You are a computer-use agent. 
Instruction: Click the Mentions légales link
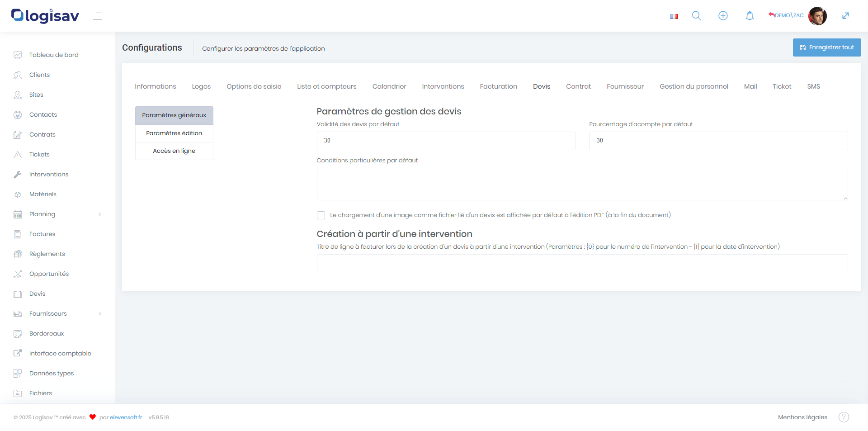(x=802, y=417)
